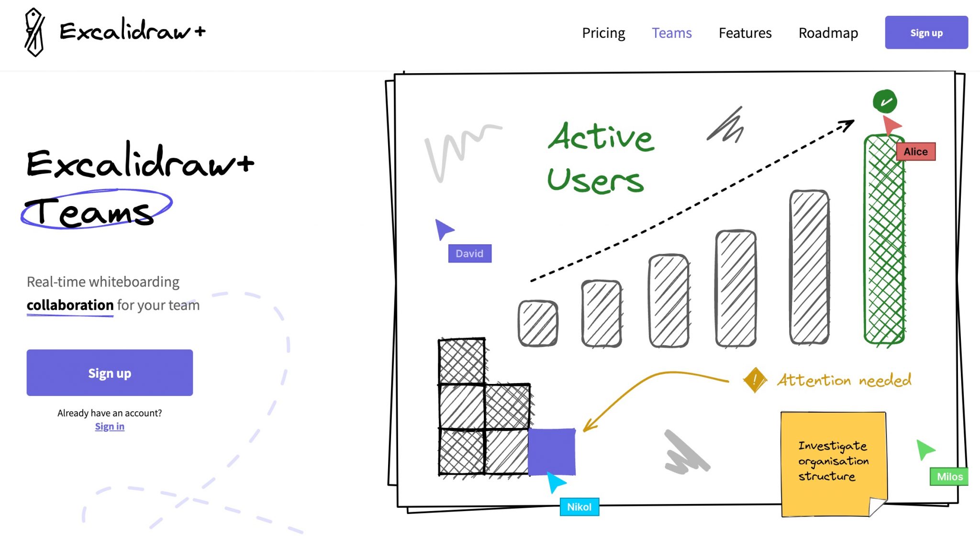The image size is (980, 536).
Task: Click the Sign in link
Action: pyautogui.click(x=110, y=426)
